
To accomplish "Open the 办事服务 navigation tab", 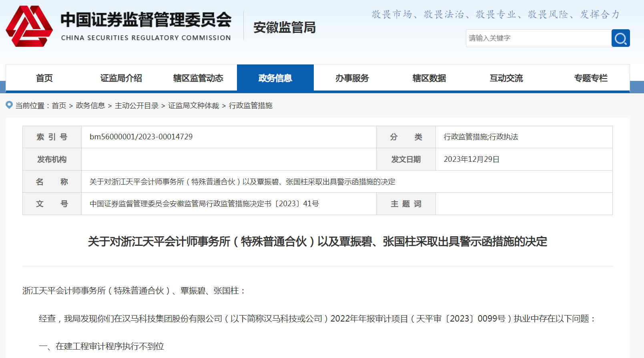I will click(x=352, y=78).
